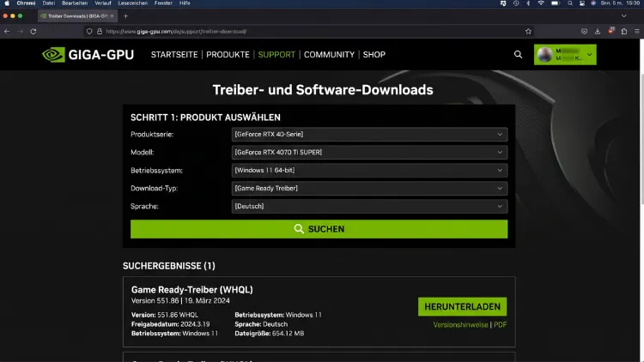Open a new tab with plus icon
The height and width of the screenshot is (362, 644).
click(x=125, y=16)
